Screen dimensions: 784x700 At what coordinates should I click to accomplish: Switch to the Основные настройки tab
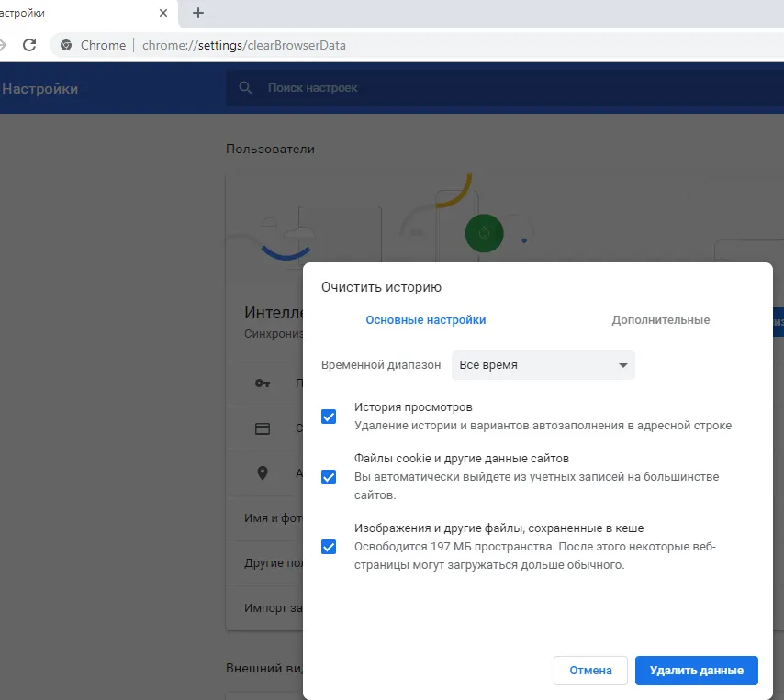425,320
